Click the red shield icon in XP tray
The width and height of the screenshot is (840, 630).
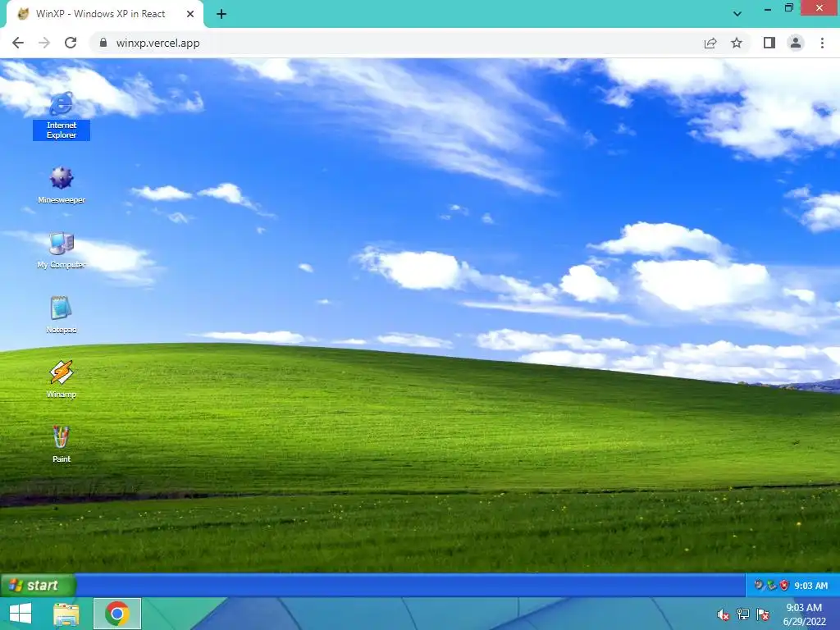click(x=784, y=585)
